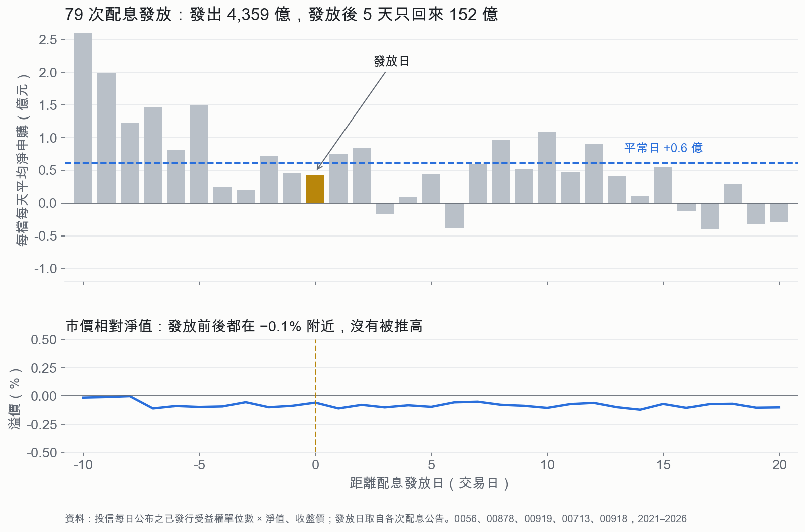Select the 2.5 tick label on upper y-axis
805x532 pixels.
point(48,39)
